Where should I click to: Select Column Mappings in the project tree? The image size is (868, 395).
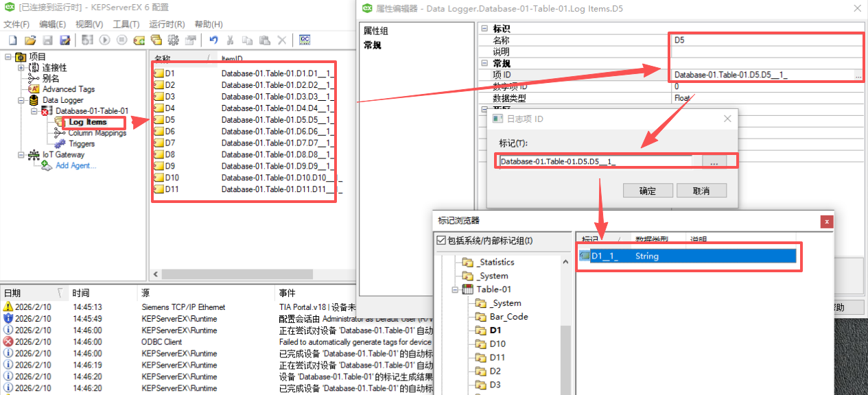(97, 133)
